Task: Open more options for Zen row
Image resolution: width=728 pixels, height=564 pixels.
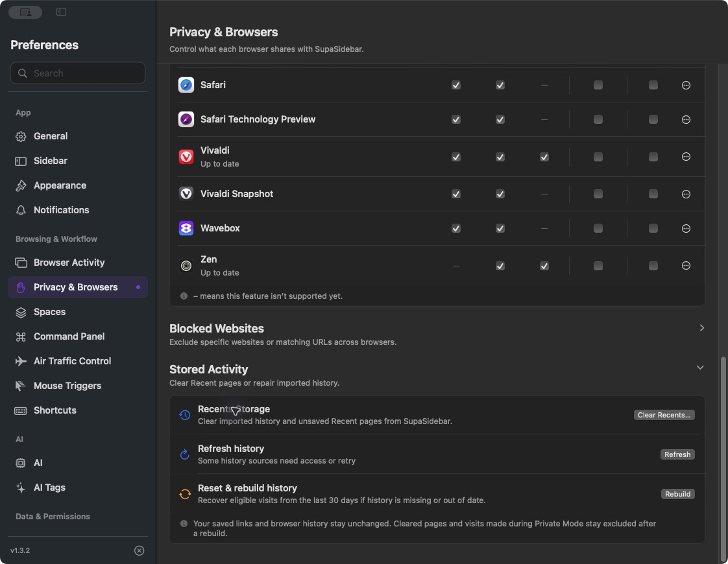Action: coord(686,266)
